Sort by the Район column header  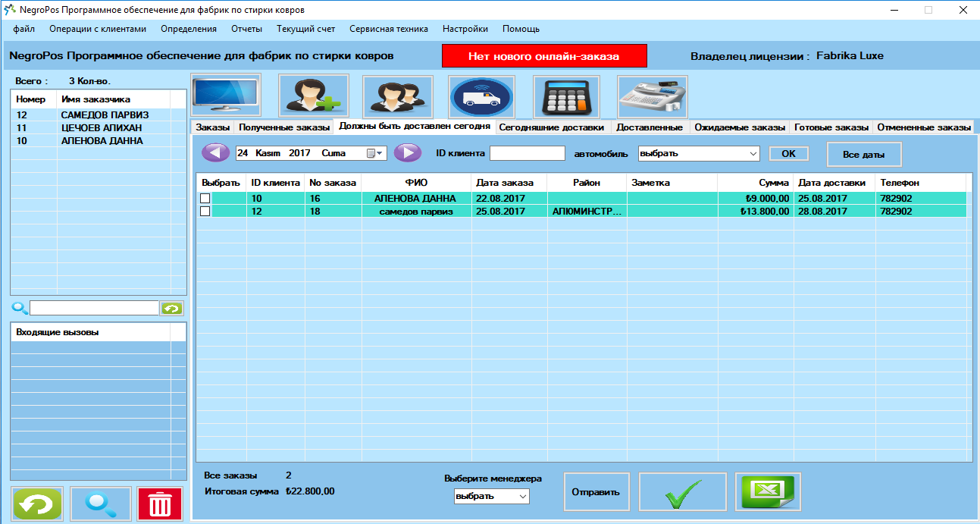(587, 183)
